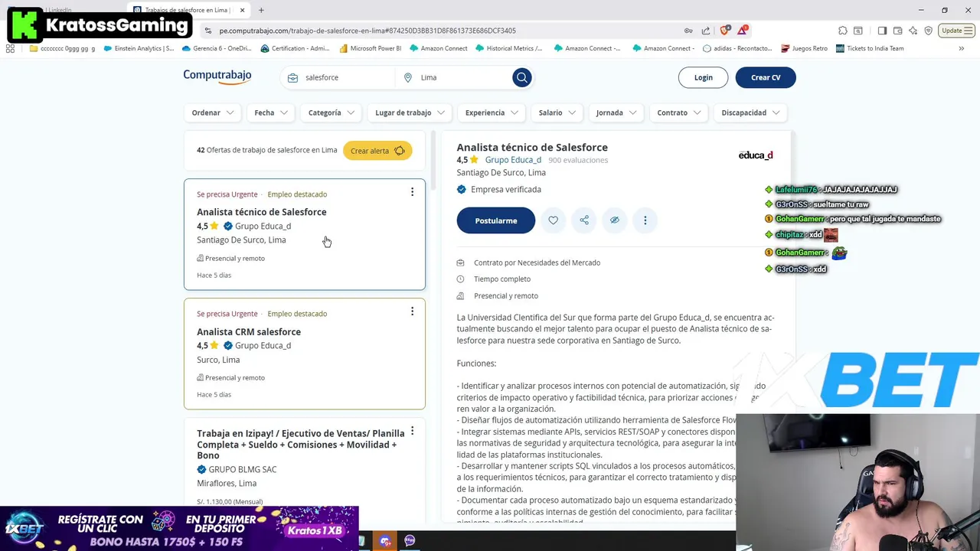
Task: Open options menu for Analista CRM salesforce card
Action: pos(412,311)
